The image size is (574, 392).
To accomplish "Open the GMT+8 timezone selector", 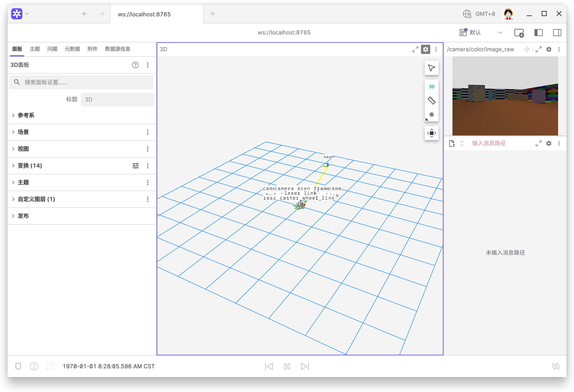I will pyautogui.click(x=479, y=14).
